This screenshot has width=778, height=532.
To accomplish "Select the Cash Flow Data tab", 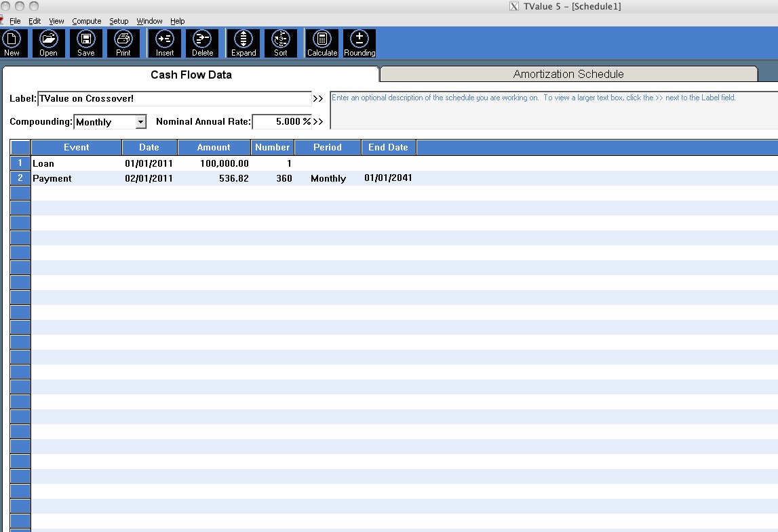I will pos(191,75).
